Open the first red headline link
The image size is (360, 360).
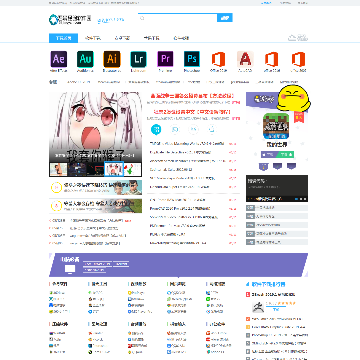(192, 96)
